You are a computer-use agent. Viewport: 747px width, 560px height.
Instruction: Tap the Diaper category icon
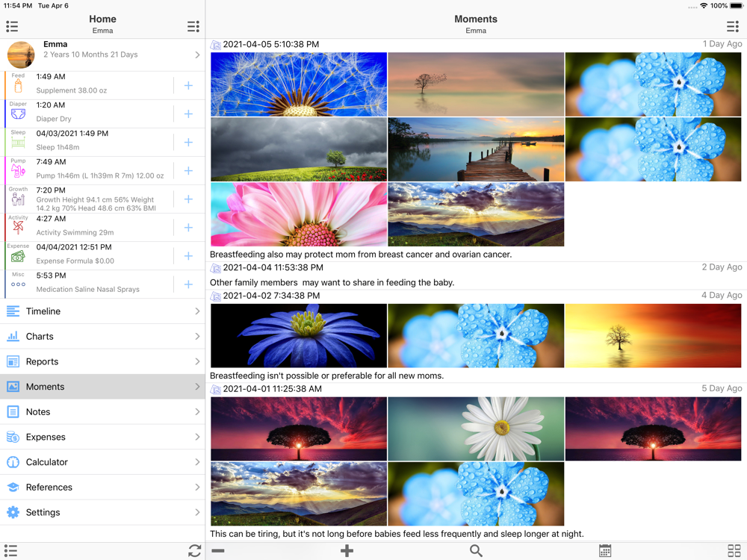(18, 114)
